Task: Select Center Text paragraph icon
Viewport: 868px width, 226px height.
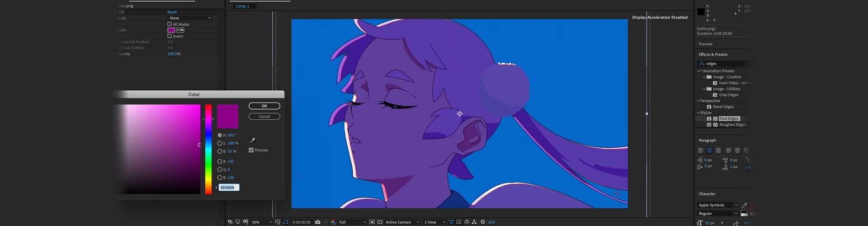Action: (x=709, y=150)
